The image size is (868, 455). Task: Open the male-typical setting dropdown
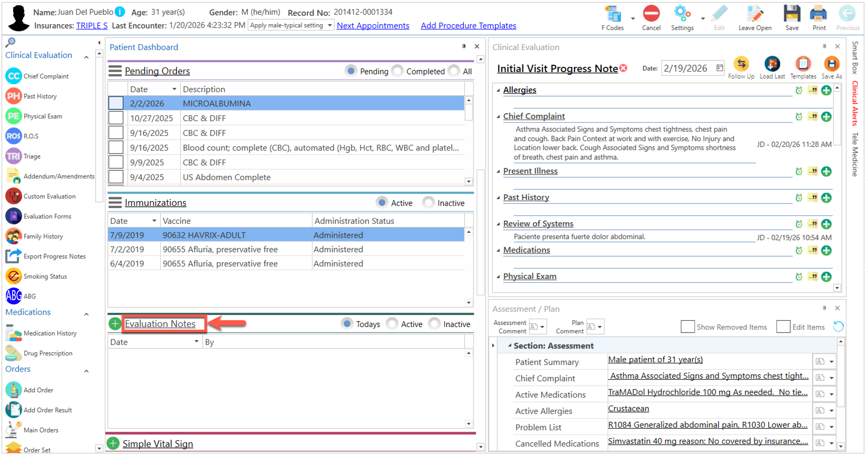[x=330, y=25]
